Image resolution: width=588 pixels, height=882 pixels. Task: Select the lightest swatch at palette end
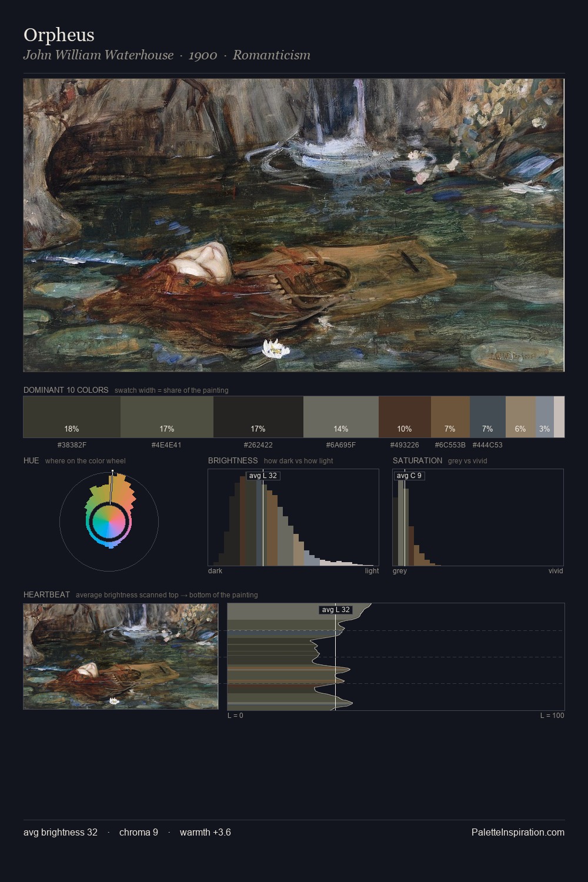559,417
